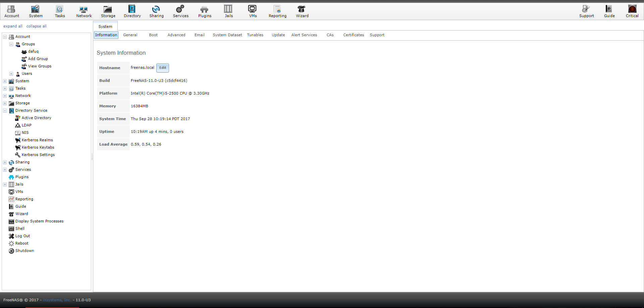Click the System icon in the top toolbar
This screenshot has width=644, height=308.
tap(36, 11)
